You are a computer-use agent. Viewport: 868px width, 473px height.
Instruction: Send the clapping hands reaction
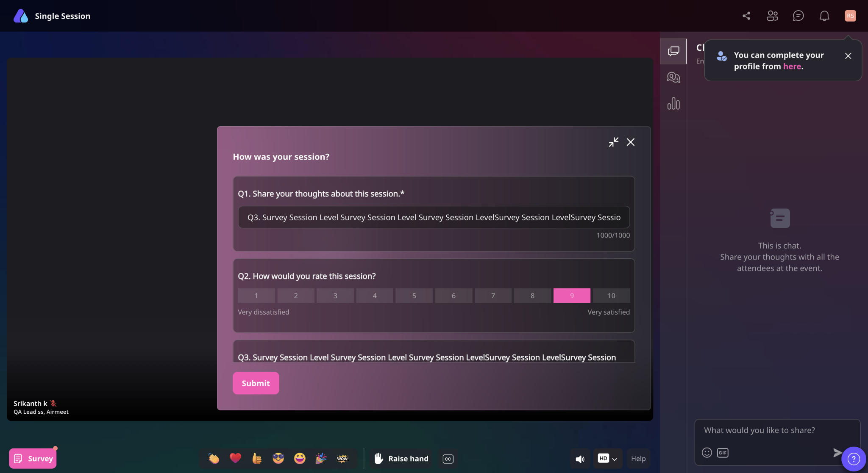coord(214,458)
